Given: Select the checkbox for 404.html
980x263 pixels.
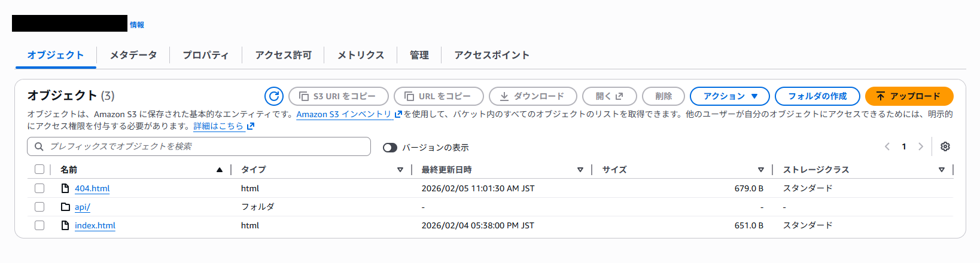Looking at the screenshot, I should 39,188.
